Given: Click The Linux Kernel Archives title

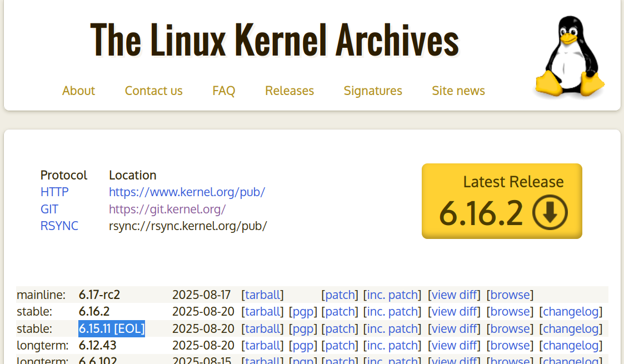Looking at the screenshot, I should coord(274,39).
